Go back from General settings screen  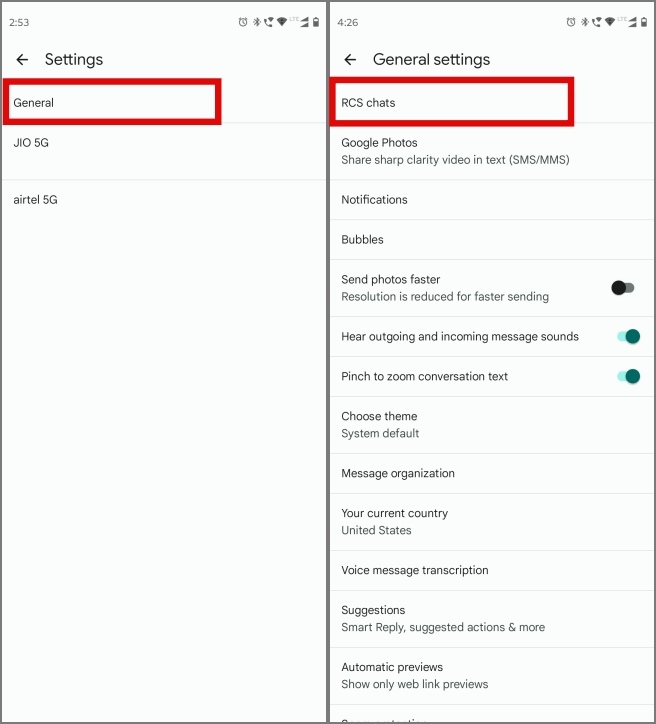point(350,60)
